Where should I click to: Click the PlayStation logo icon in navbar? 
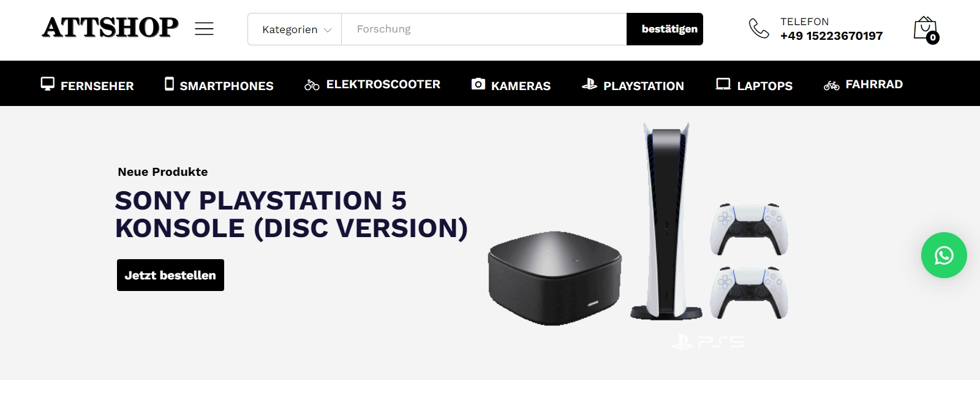589,84
